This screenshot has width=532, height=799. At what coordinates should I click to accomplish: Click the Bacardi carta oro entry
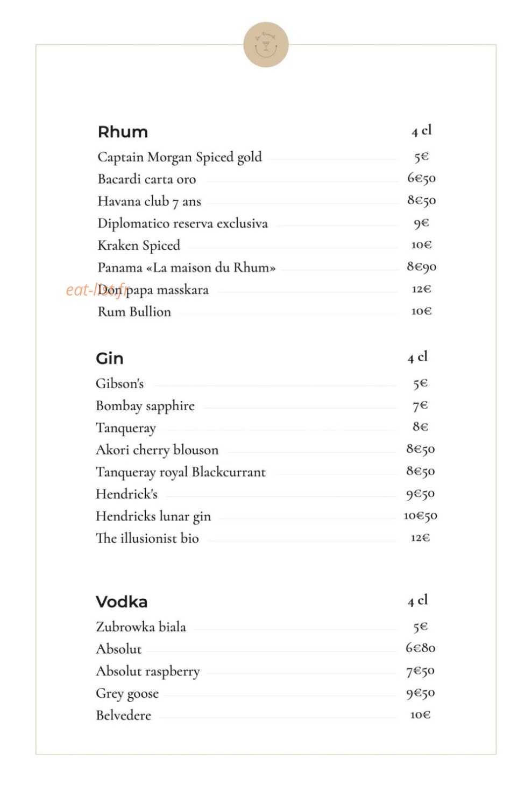click(146, 179)
